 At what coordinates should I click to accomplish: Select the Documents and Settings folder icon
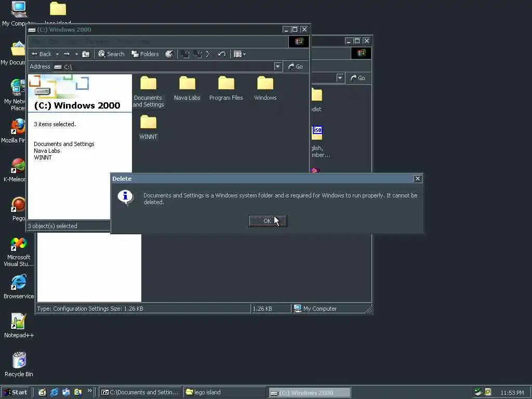point(148,84)
